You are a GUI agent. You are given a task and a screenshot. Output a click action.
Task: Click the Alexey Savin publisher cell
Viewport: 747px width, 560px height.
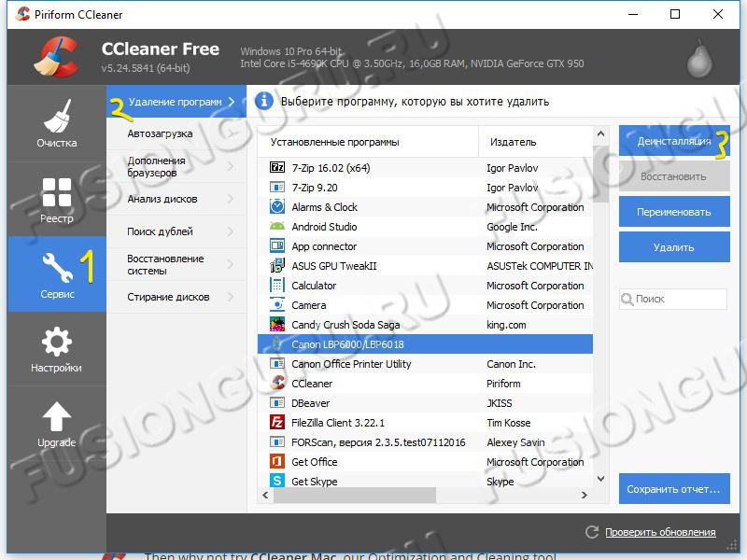pos(515,442)
